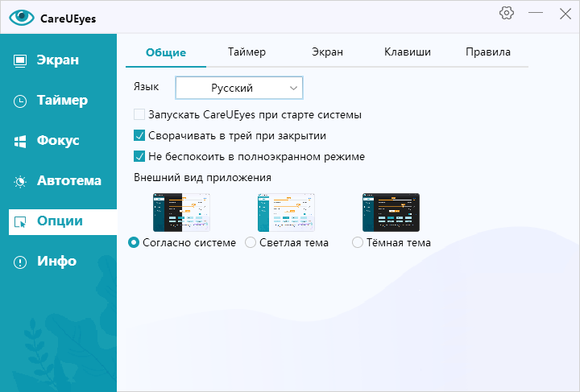This screenshot has height=392, width=580.
Task: Go to the Правила tab
Action: [487, 52]
